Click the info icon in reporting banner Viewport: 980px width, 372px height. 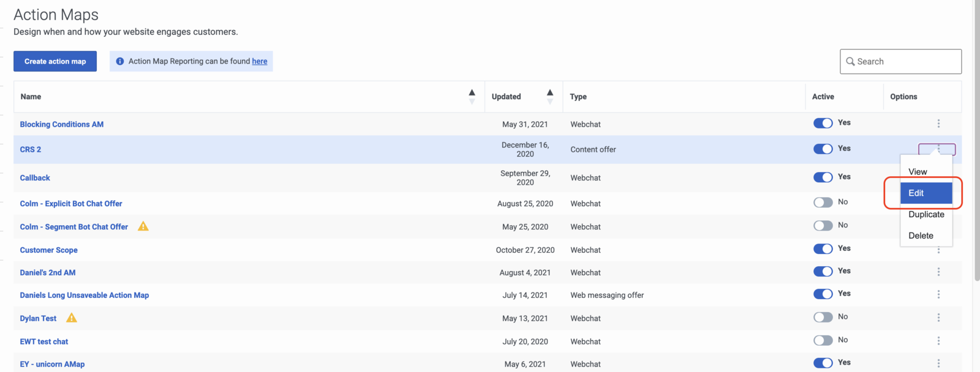pos(120,61)
